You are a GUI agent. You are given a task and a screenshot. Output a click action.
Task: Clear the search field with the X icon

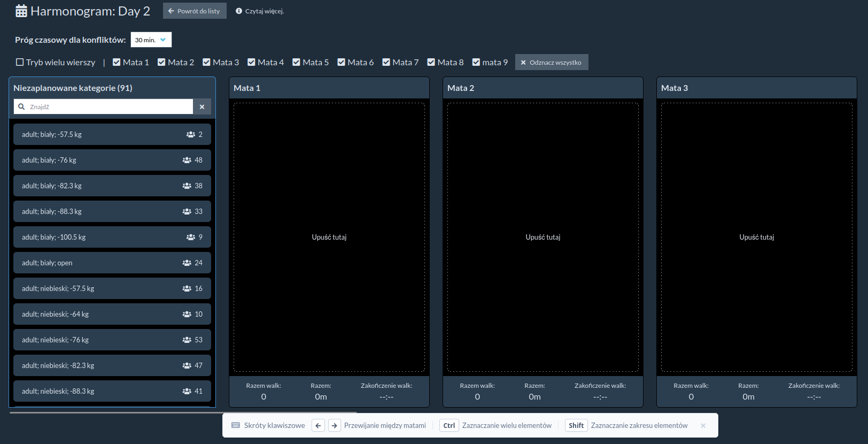tap(202, 107)
